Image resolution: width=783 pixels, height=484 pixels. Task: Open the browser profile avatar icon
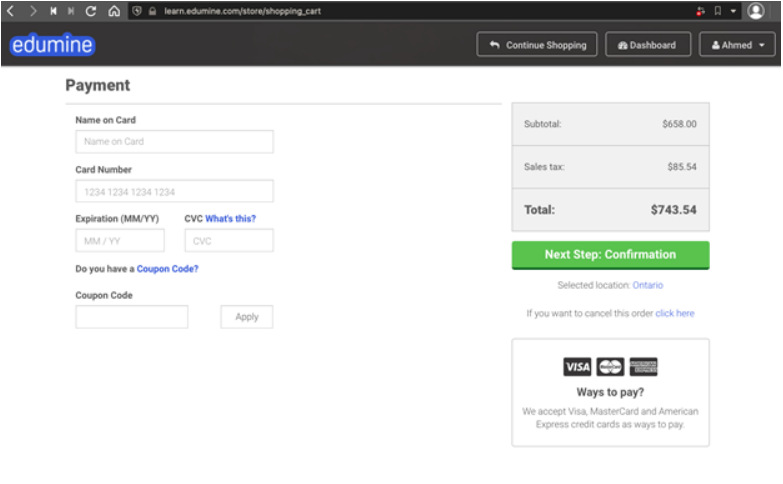click(x=756, y=11)
